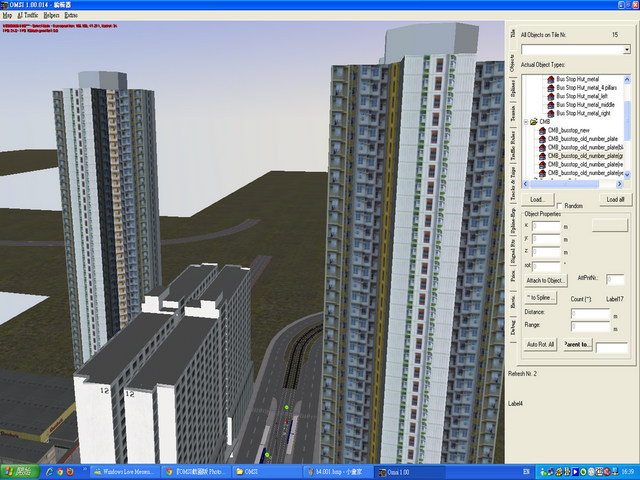Select the CMB_busstop_new object icon
Viewport: 640px width, 480px height.
tap(542, 131)
